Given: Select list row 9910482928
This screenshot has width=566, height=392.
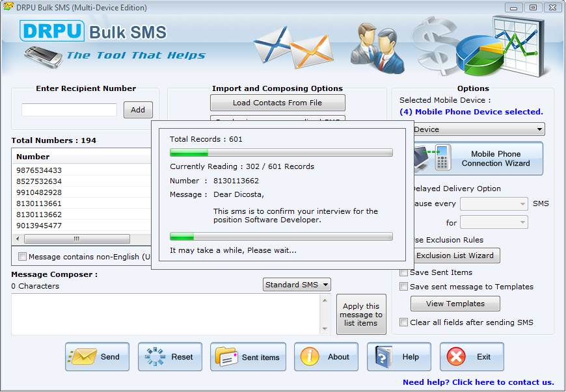Looking at the screenshot, I should click(83, 192).
